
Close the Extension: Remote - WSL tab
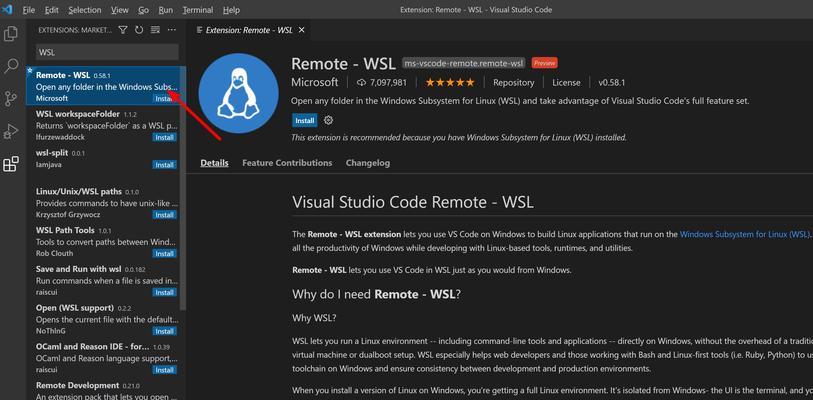(302, 30)
